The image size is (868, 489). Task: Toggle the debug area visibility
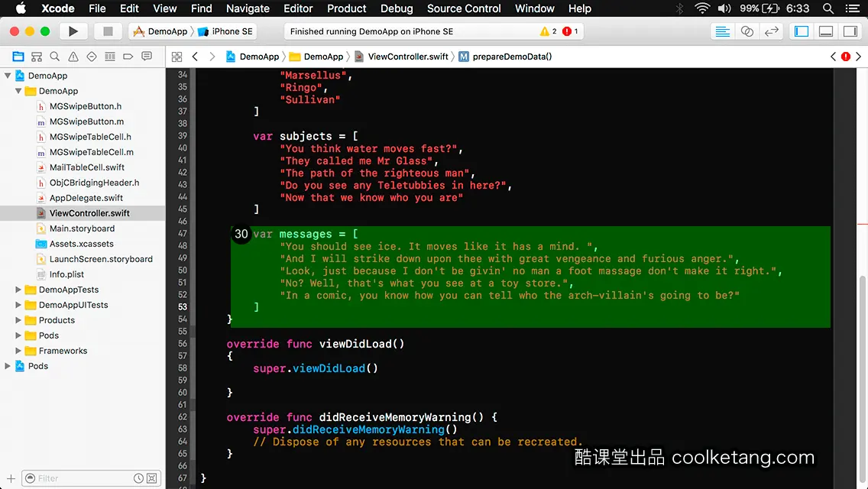click(x=826, y=31)
